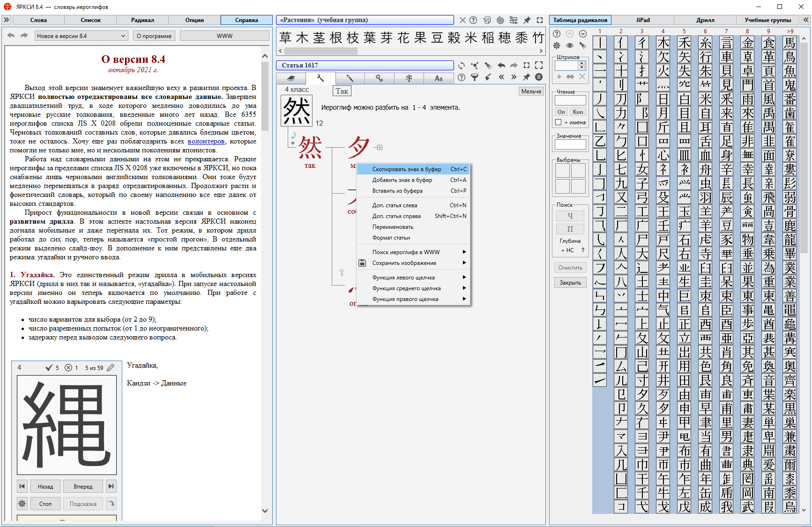Jump to the first drill item
Screen dimensions: 812x527
click(x=22, y=486)
